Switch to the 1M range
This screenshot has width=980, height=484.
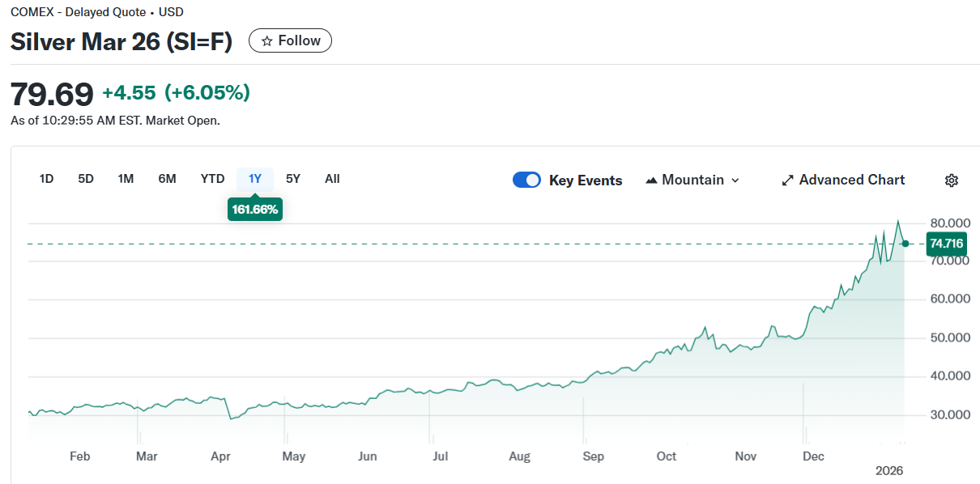point(126,179)
